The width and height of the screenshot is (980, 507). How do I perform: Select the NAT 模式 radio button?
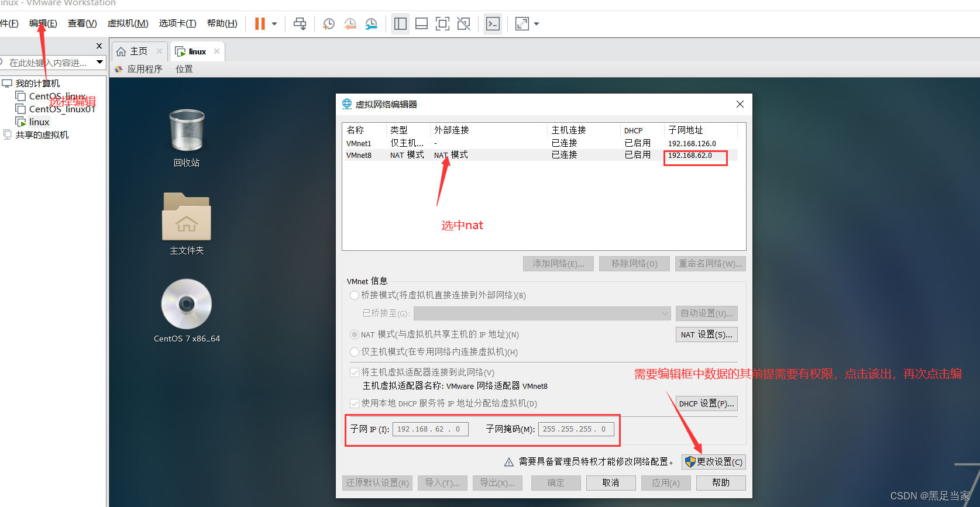point(354,334)
